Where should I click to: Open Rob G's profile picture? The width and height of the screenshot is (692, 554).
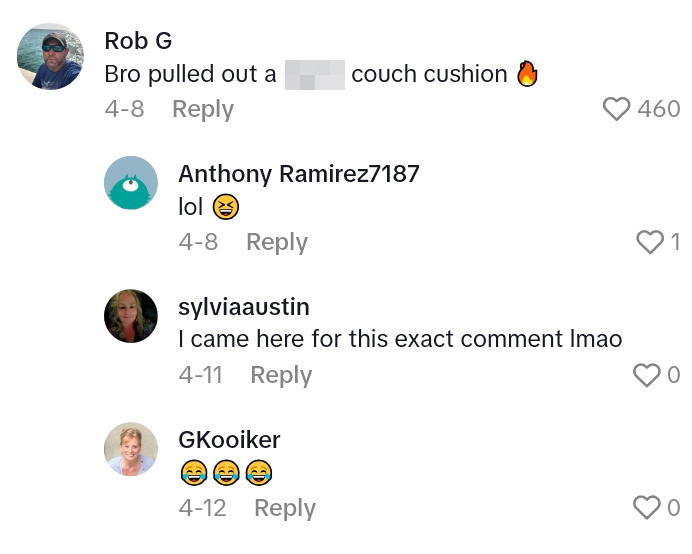coord(50,57)
